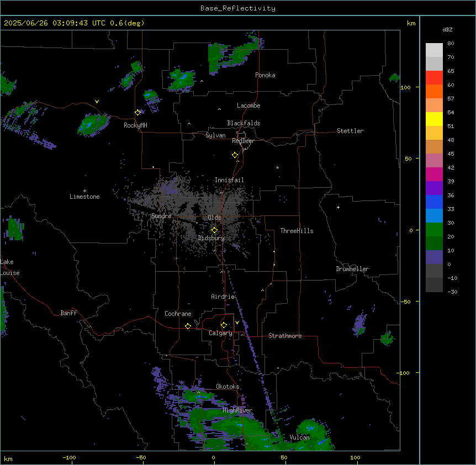
Task: Select the yellow diamond marker above Calgary
Action: click(224, 325)
